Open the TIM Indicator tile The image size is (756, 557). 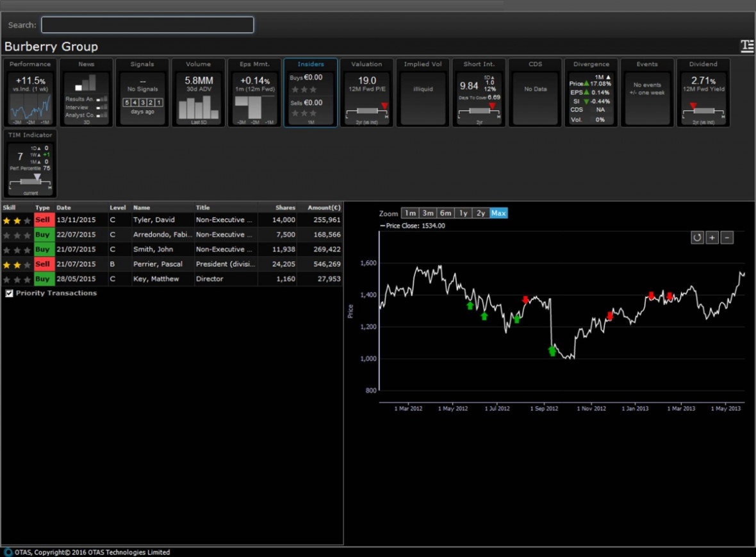(30, 163)
